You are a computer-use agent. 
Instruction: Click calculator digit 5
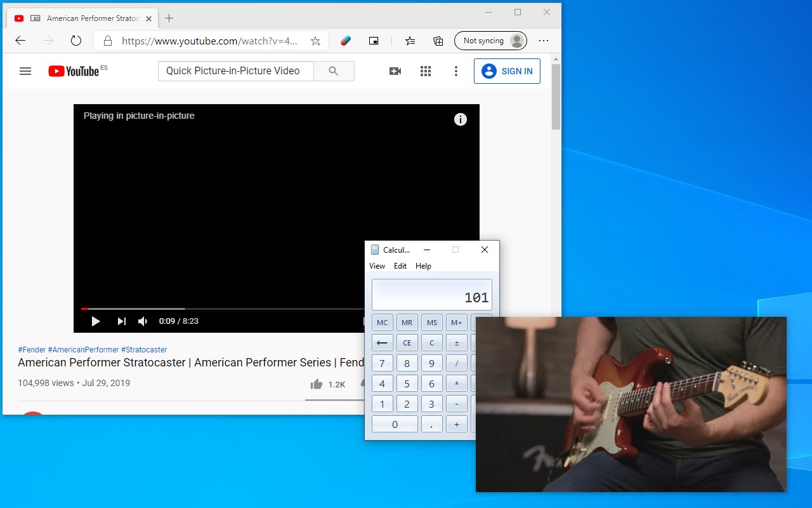click(x=407, y=384)
